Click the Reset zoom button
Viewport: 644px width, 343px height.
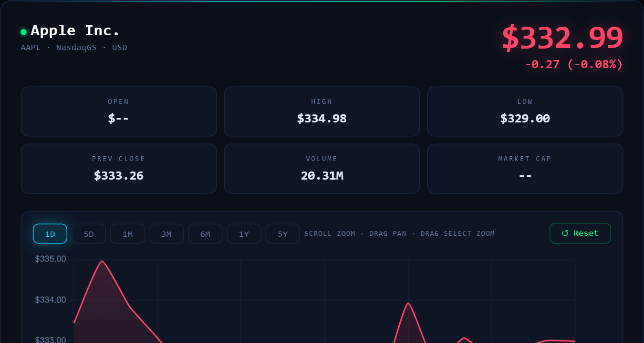(x=580, y=233)
